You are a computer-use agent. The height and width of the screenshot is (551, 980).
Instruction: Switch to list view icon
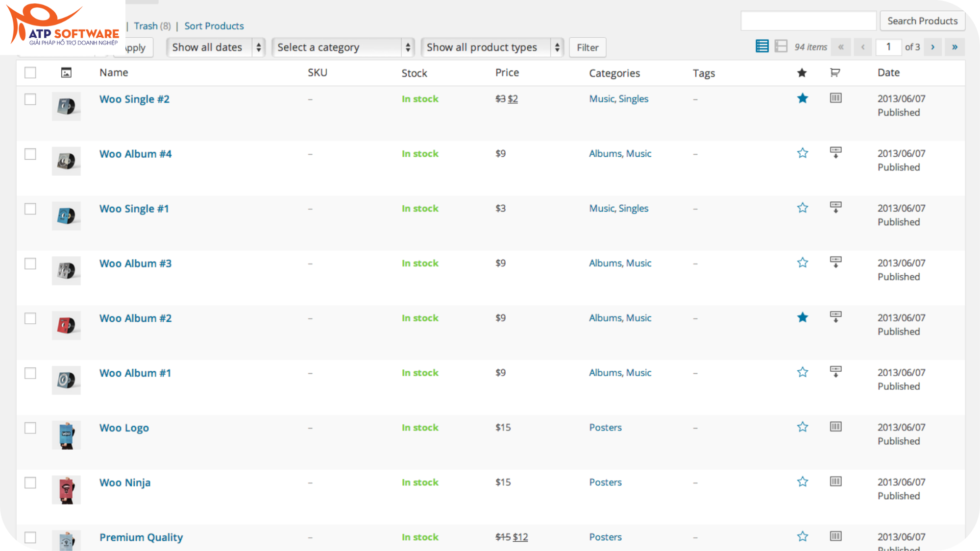coord(762,47)
